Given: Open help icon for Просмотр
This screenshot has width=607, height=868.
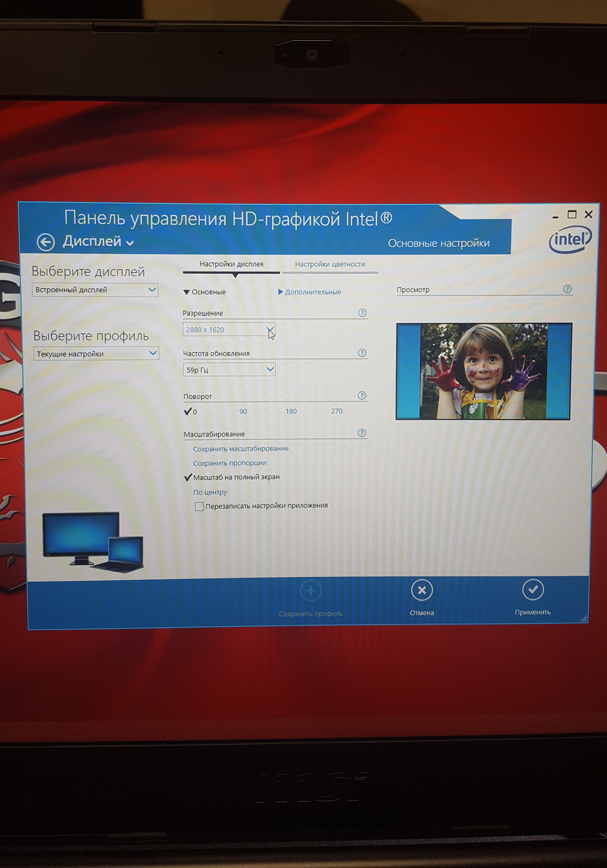Looking at the screenshot, I should [567, 289].
